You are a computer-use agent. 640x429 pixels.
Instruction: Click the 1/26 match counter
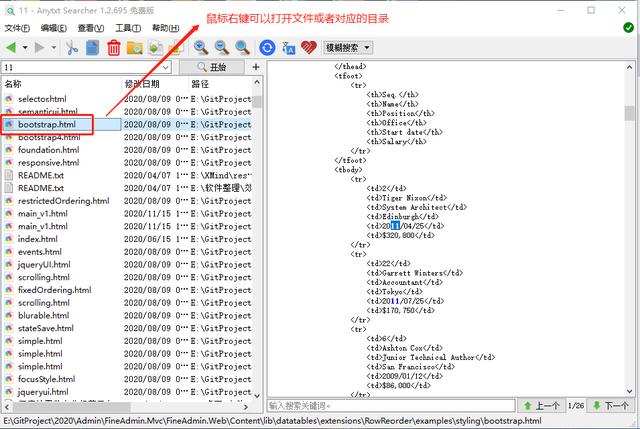coord(576,405)
